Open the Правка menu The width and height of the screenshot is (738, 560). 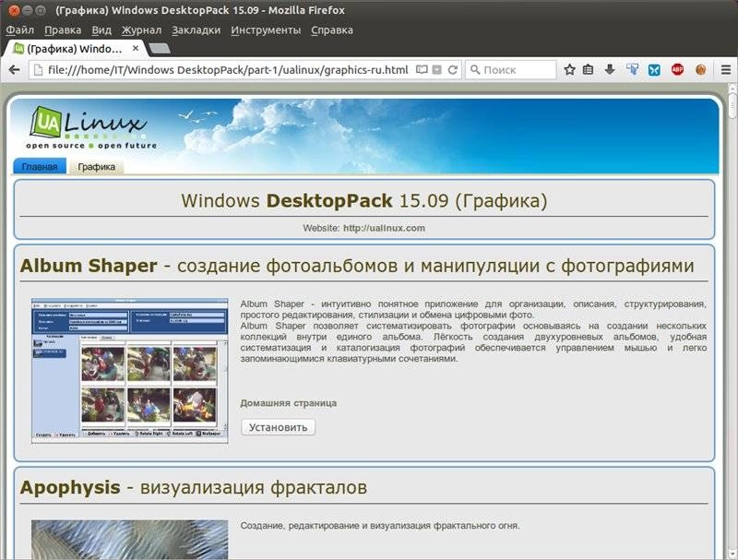tap(63, 30)
